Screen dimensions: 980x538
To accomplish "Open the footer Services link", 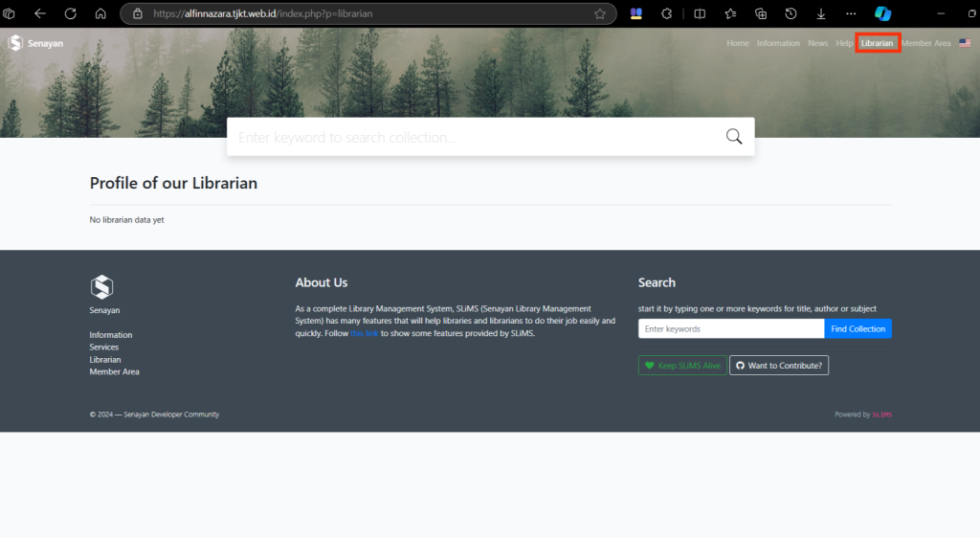I will [104, 347].
